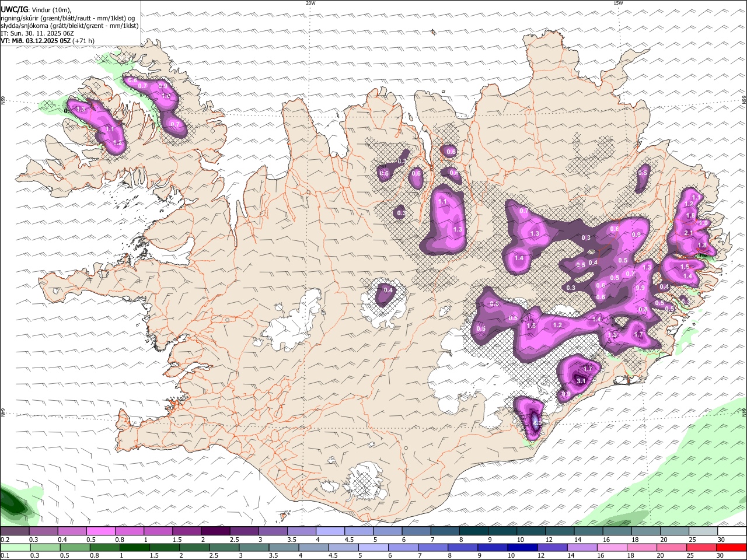Click the dark teal swatch starting at 8 on purple scale

[473, 531]
